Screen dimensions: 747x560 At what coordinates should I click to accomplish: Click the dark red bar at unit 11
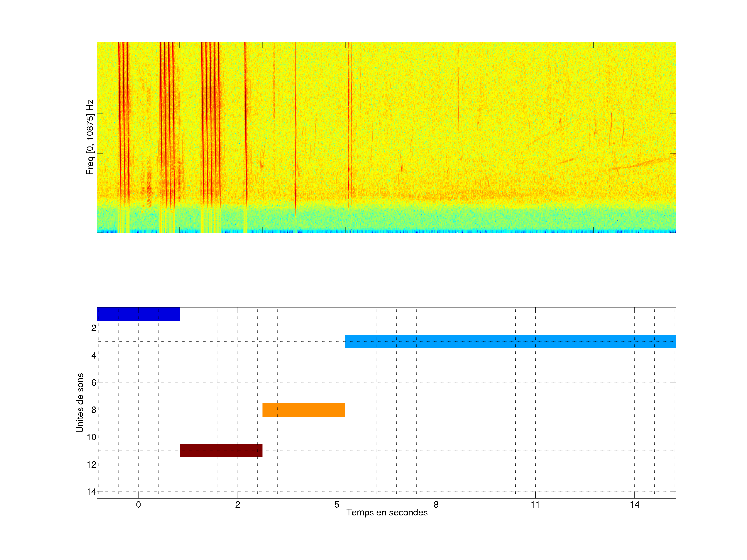pyautogui.click(x=221, y=450)
